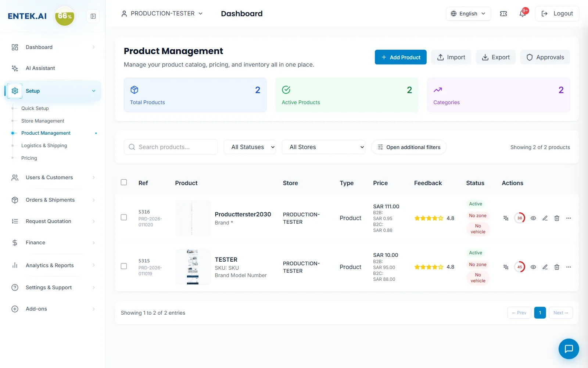
Task: Open the chat support bubble
Action: tap(569, 348)
